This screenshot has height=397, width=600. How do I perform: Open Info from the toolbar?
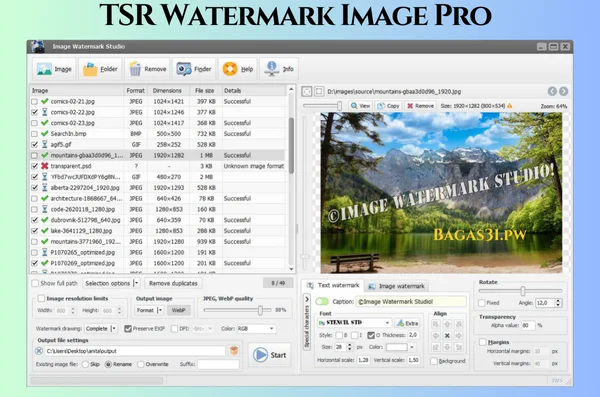[279, 69]
